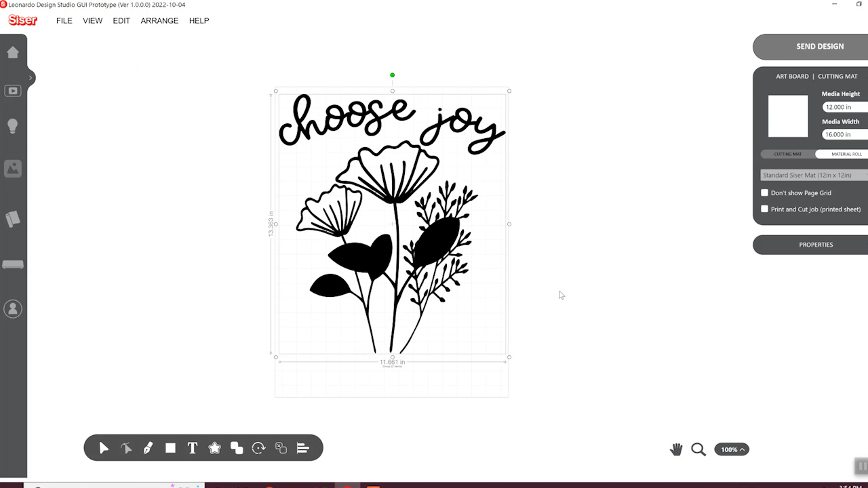Click the Media Height input field
Viewport: 868px width, 488px height.
pyautogui.click(x=844, y=107)
